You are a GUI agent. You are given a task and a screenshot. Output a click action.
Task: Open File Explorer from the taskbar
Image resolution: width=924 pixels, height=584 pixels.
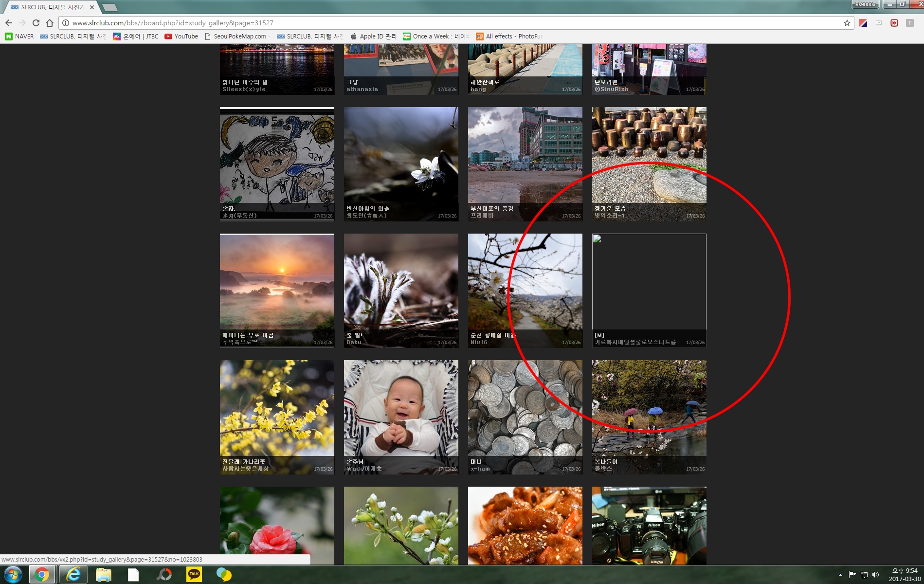point(103,575)
